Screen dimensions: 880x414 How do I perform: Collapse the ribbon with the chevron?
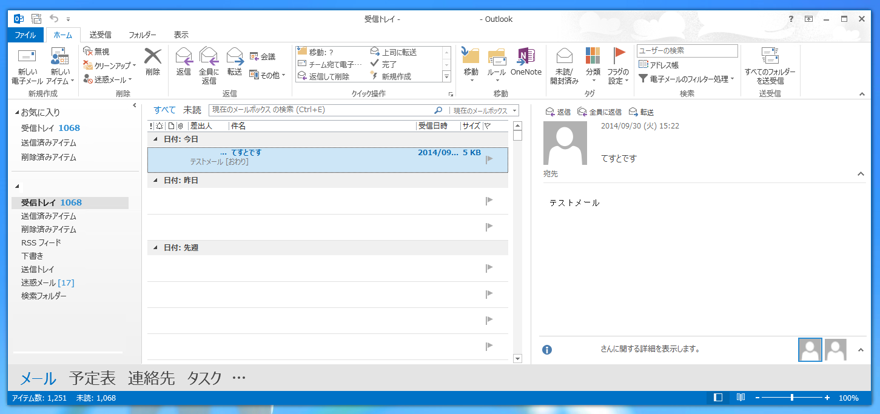(x=861, y=94)
